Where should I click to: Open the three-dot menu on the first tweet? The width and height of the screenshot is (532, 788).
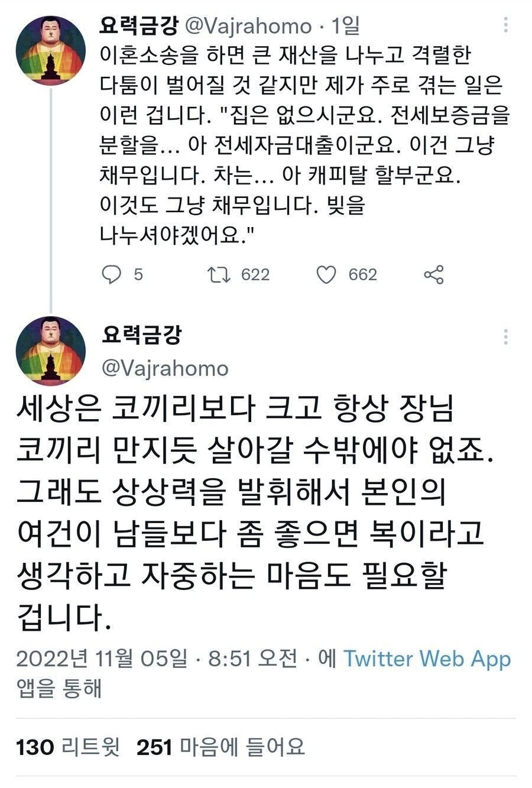point(505,24)
